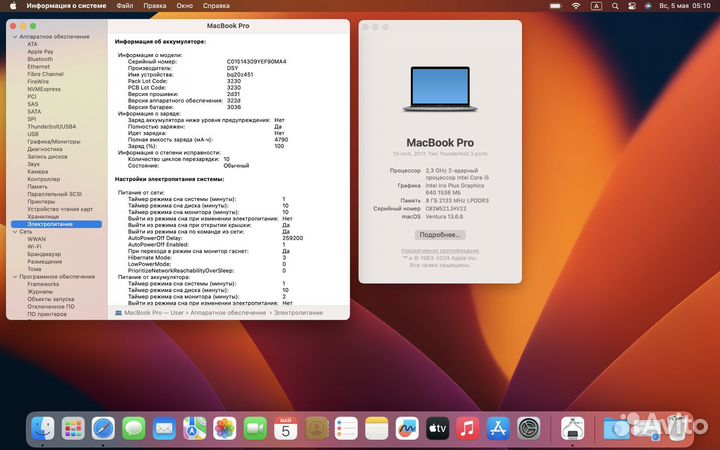Image resolution: width=720 pixels, height=450 pixels.
Task: Select Графика/Мониторы in the sidebar
Action: (x=54, y=141)
